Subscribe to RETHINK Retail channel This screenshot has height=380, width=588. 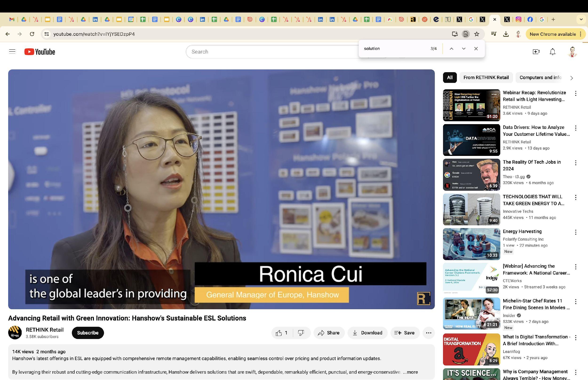pyautogui.click(x=87, y=333)
